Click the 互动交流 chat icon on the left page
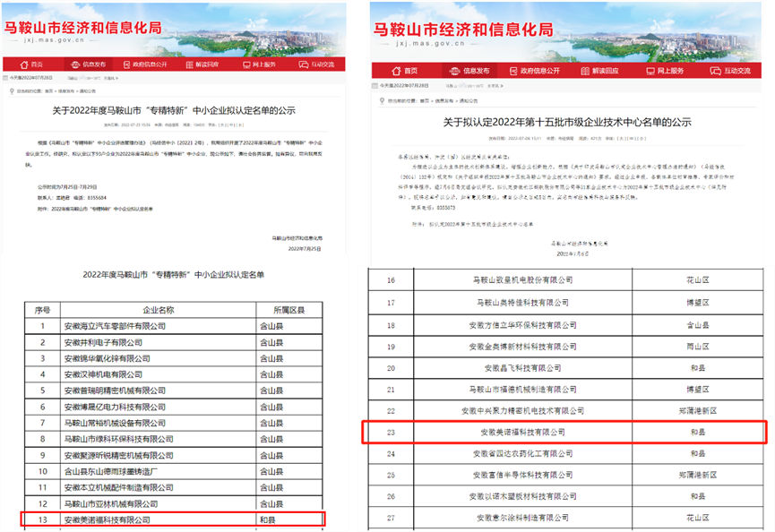Image resolution: width=775 pixels, height=532 pixels. (304, 64)
